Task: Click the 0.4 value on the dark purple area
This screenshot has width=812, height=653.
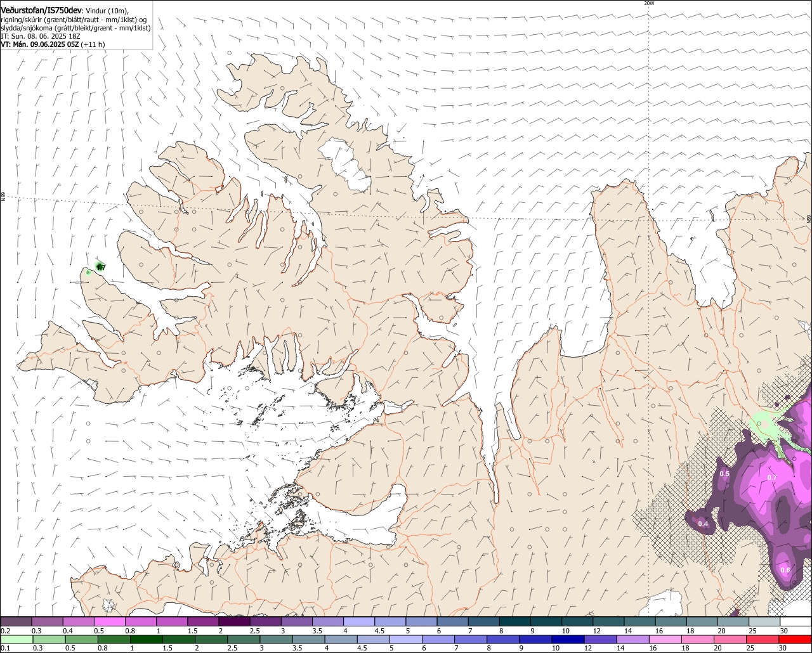Action: pos(703,524)
